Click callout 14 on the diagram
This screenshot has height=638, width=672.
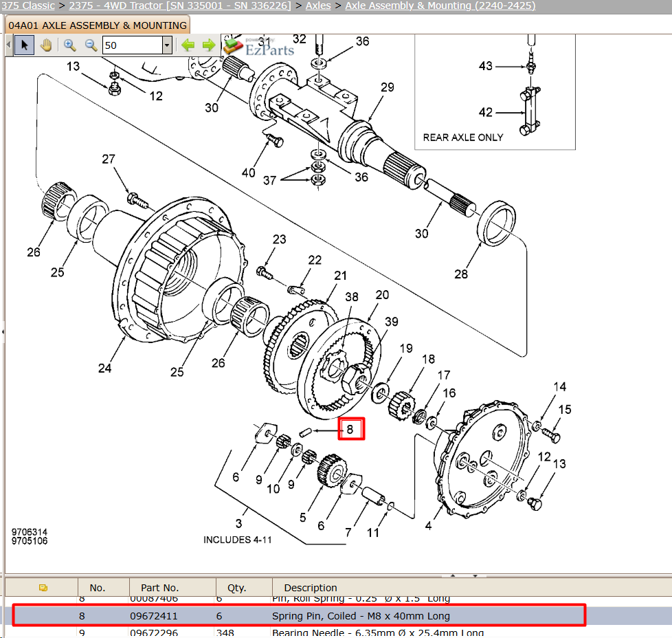560,387
